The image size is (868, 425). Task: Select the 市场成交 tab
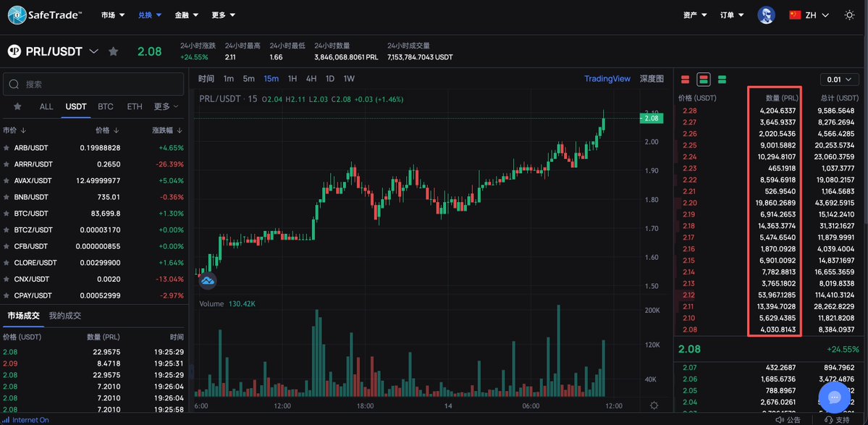point(23,316)
